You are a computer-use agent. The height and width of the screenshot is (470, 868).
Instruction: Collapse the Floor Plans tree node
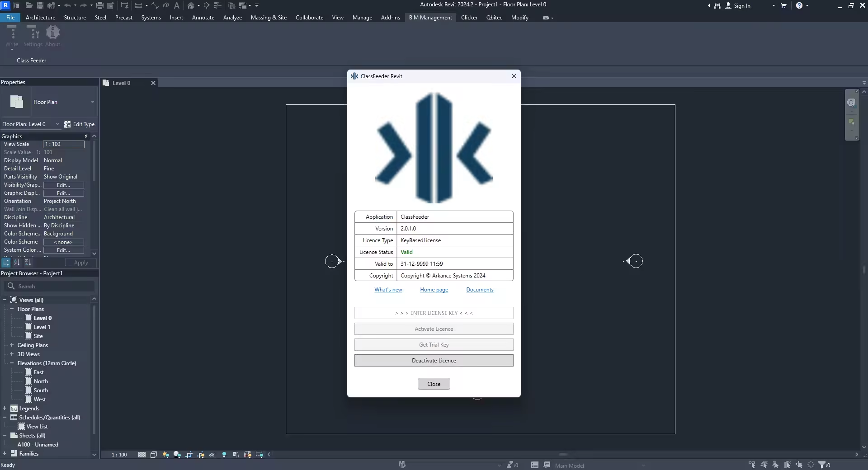12,309
